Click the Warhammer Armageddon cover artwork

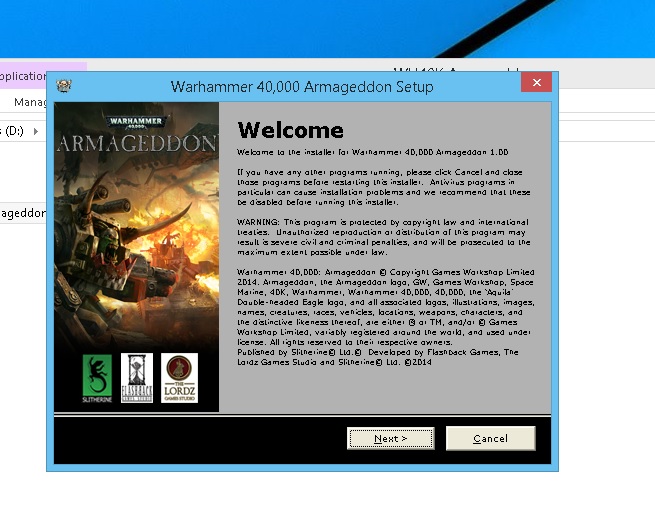[x=136, y=257]
